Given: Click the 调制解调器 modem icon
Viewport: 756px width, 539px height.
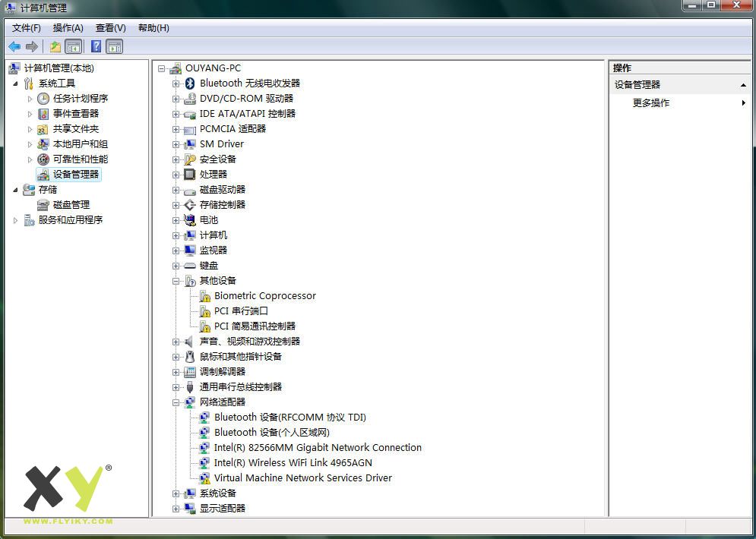Looking at the screenshot, I should click(190, 372).
